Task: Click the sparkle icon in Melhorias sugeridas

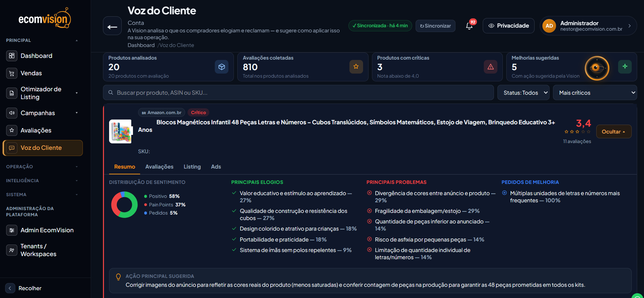Action: (x=625, y=67)
